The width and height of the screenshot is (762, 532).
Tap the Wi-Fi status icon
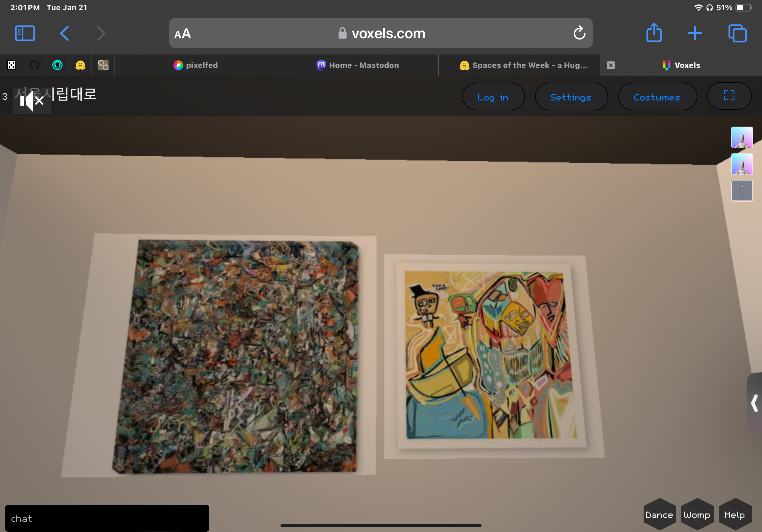click(x=698, y=8)
